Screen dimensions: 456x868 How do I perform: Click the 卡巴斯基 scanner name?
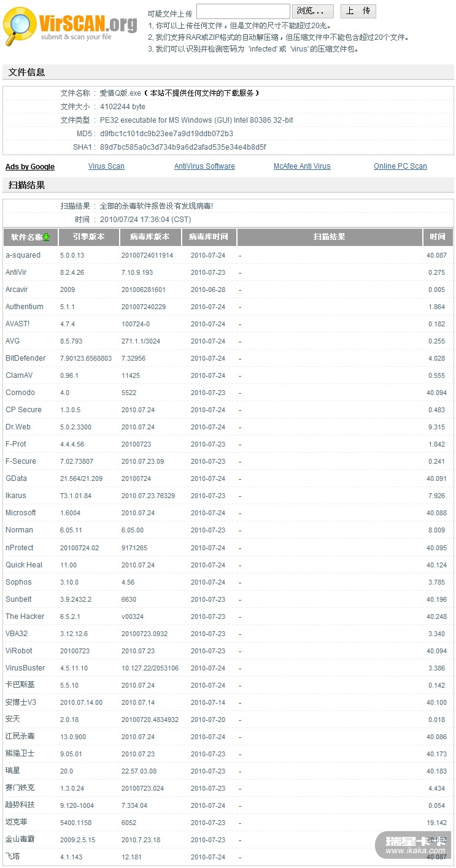pos(20,685)
